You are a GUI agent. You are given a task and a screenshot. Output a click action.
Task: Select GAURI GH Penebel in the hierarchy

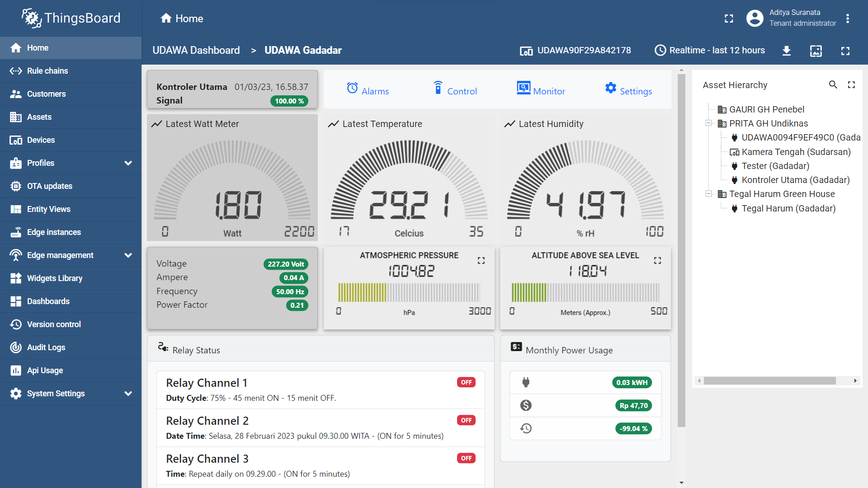pos(761,109)
